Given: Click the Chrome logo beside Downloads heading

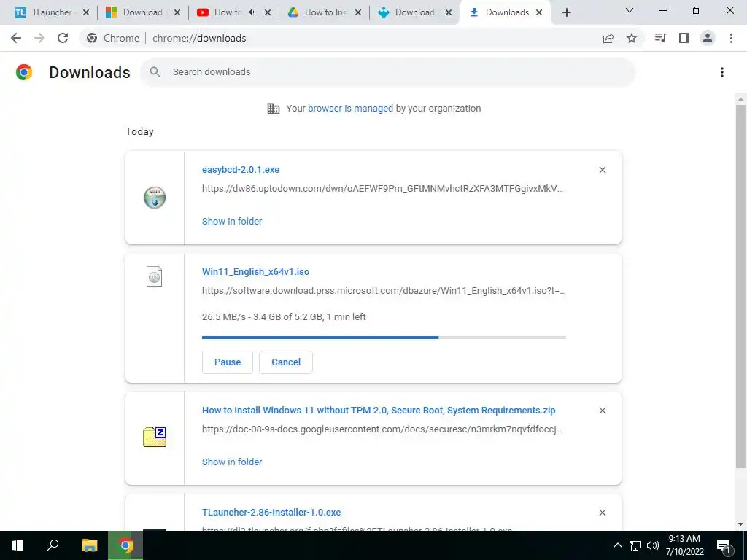Looking at the screenshot, I should pos(24,72).
